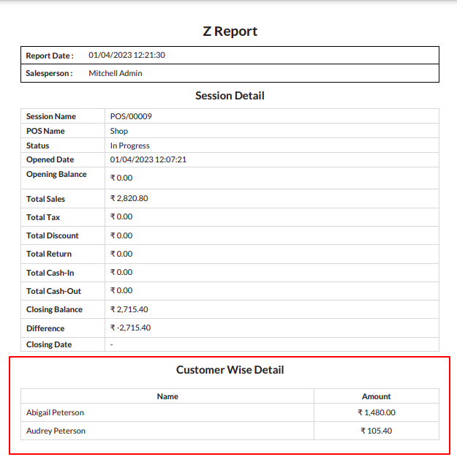
Task: Select the Total Cash-In label
Action: (x=50, y=273)
